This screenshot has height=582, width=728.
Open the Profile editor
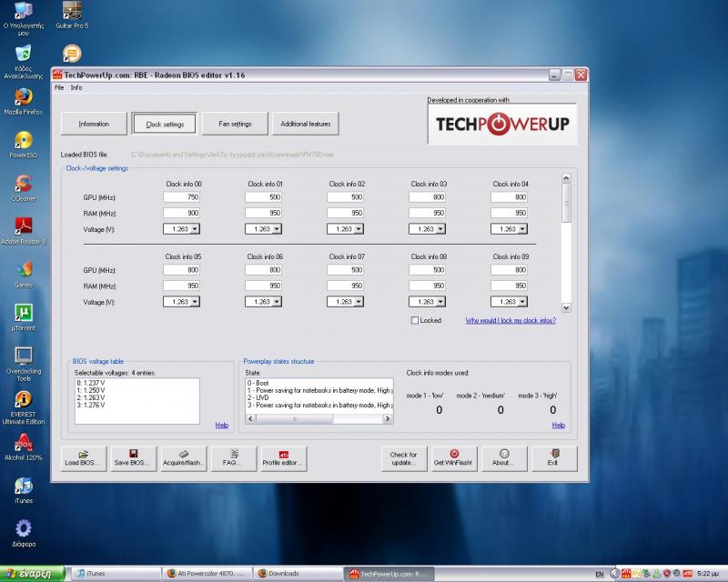284,458
